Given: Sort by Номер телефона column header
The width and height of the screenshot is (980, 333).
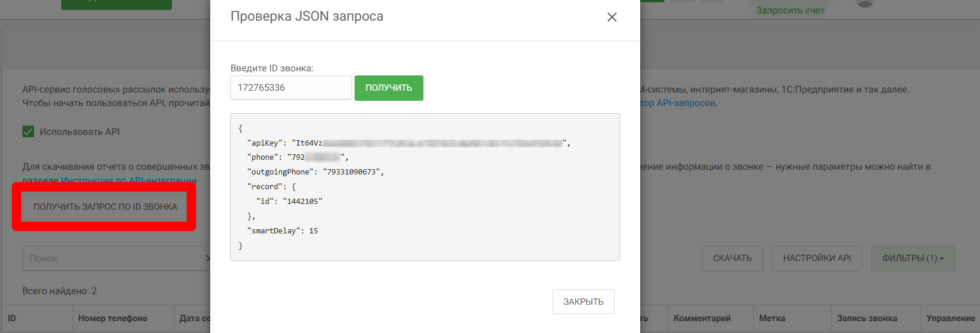Looking at the screenshot, I should [112, 318].
